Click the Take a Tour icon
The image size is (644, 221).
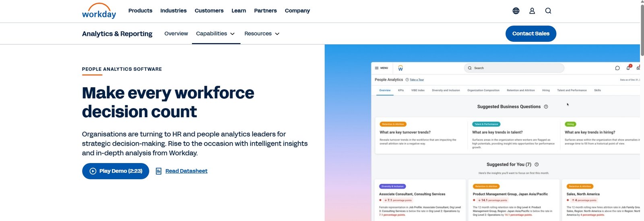pyautogui.click(x=407, y=80)
